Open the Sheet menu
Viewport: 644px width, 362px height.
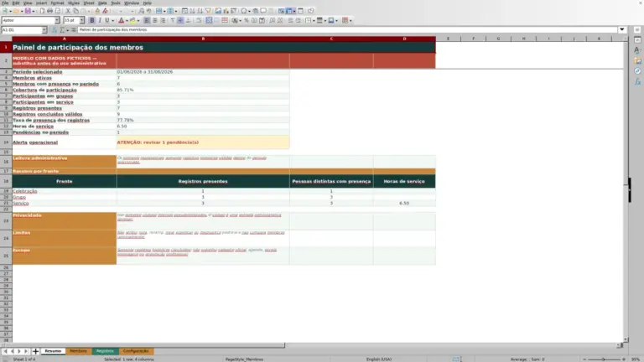[x=89, y=3]
